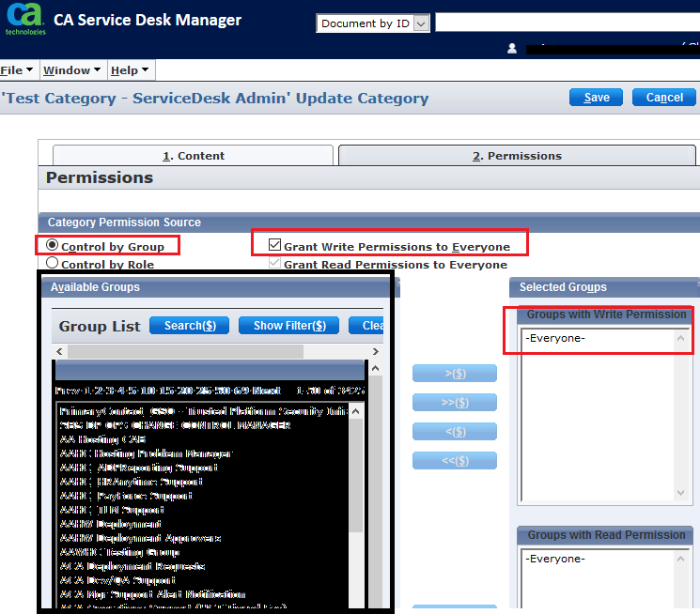Switch to the 1. Content tab

[x=193, y=156]
